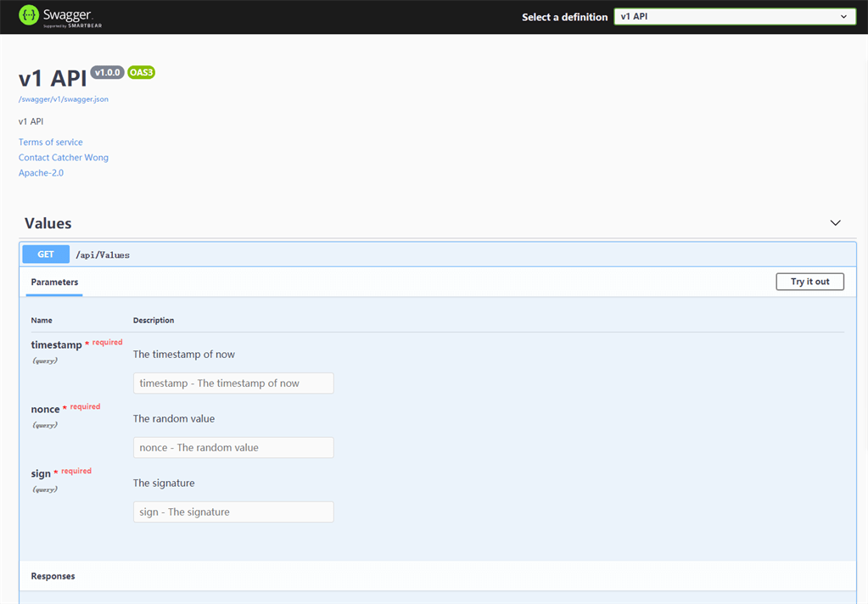Open the /swagger/v1/swagger.json link

pos(63,99)
